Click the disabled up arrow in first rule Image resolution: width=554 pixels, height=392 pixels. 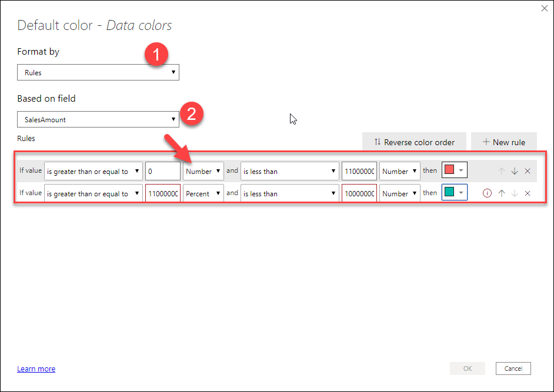click(502, 171)
